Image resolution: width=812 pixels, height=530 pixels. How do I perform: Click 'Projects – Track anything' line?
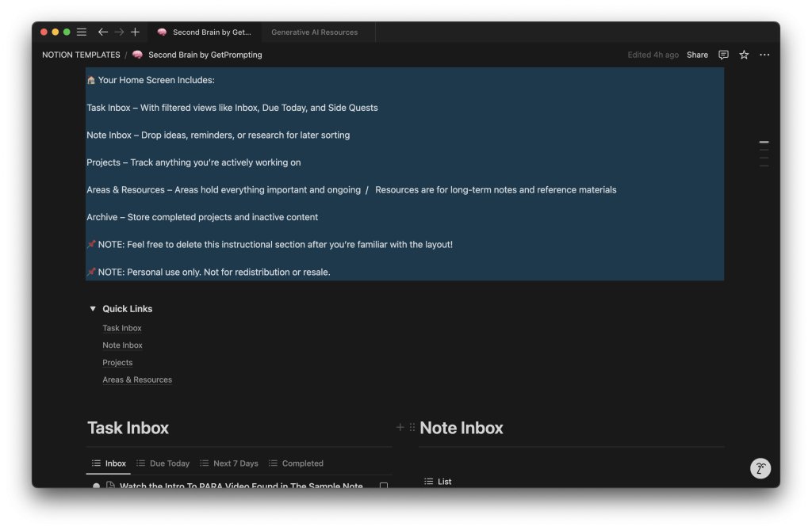(193, 162)
